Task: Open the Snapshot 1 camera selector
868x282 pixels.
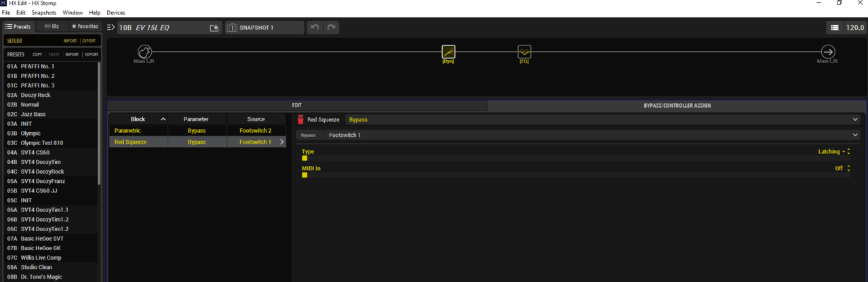Action: [231, 28]
